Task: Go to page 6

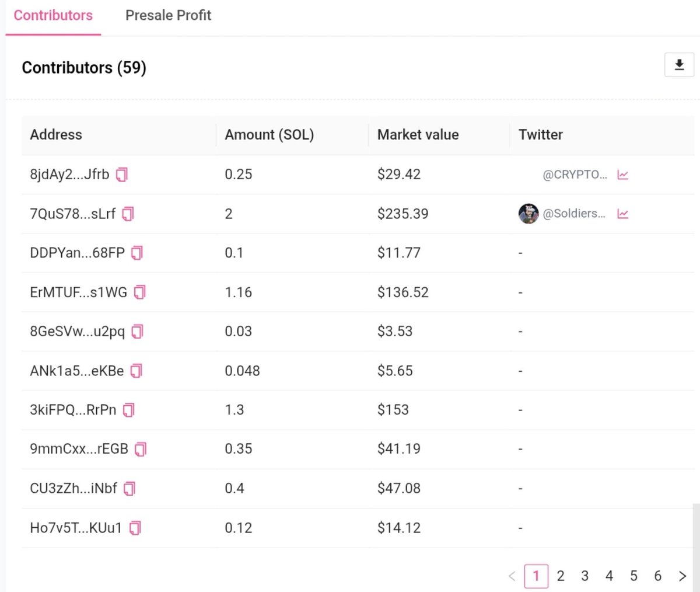Action: [657, 576]
